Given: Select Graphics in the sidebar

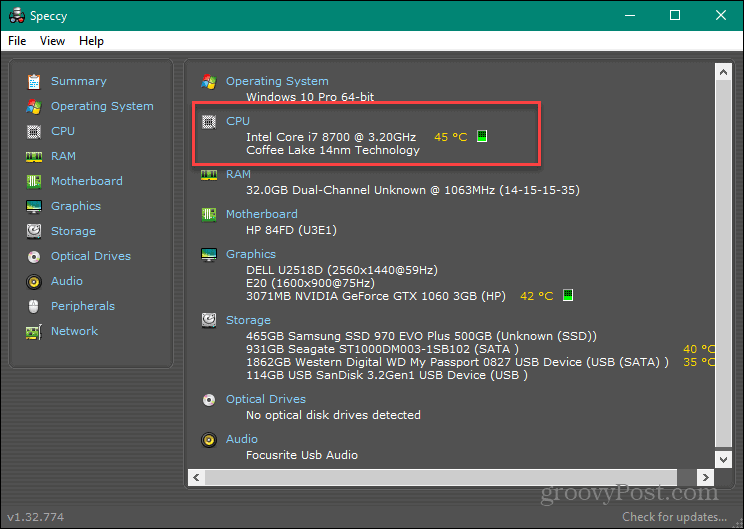Looking at the screenshot, I should point(76,206).
